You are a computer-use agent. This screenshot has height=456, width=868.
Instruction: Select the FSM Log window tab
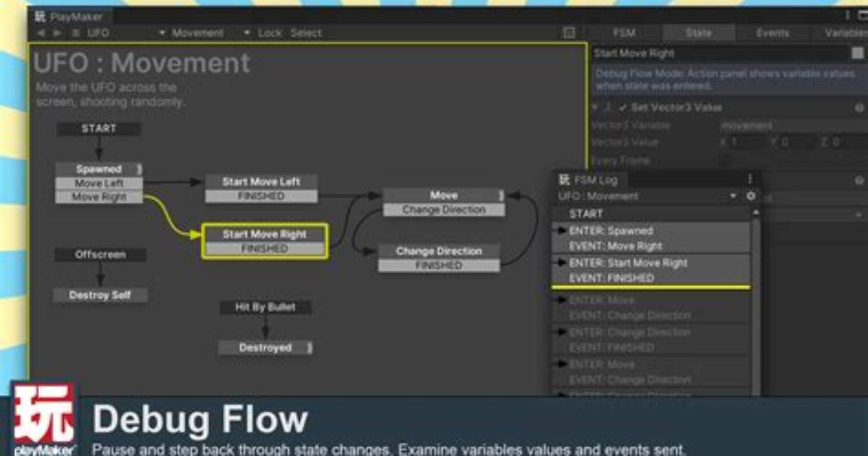point(588,179)
